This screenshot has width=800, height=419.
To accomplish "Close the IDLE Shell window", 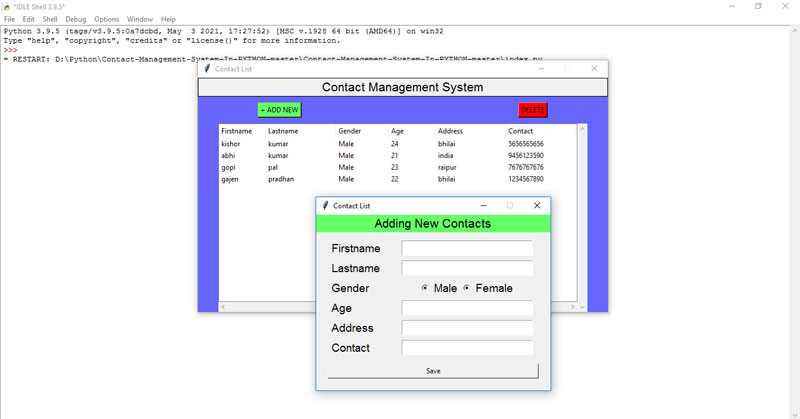I will [785, 6].
